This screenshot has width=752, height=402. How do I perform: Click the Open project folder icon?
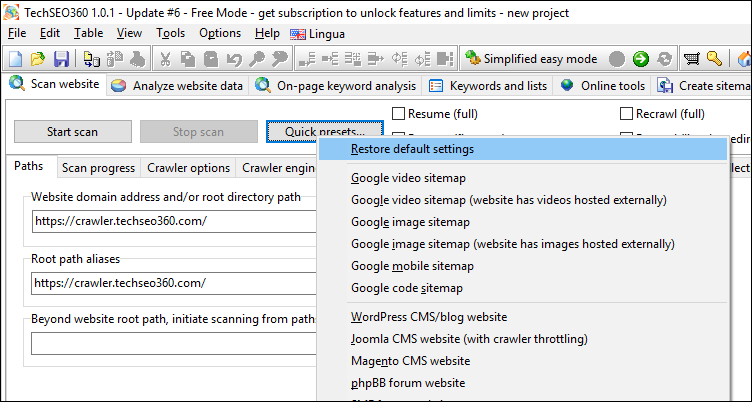pyautogui.click(x=38, y=59)
